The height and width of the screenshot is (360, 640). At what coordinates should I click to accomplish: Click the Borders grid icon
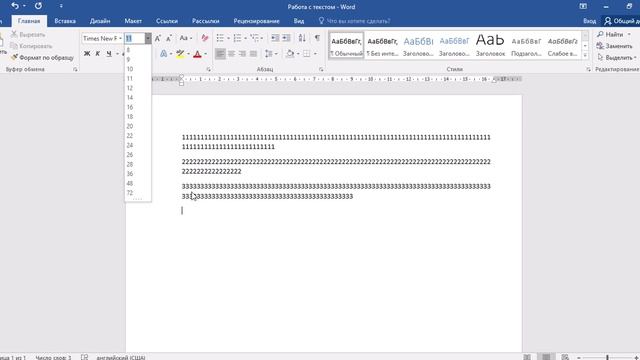pyautogui.click(x=307, y=53)
